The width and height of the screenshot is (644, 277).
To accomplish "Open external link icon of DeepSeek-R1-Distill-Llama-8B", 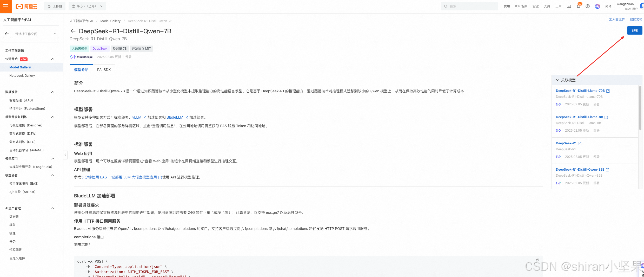I will 606,117.
